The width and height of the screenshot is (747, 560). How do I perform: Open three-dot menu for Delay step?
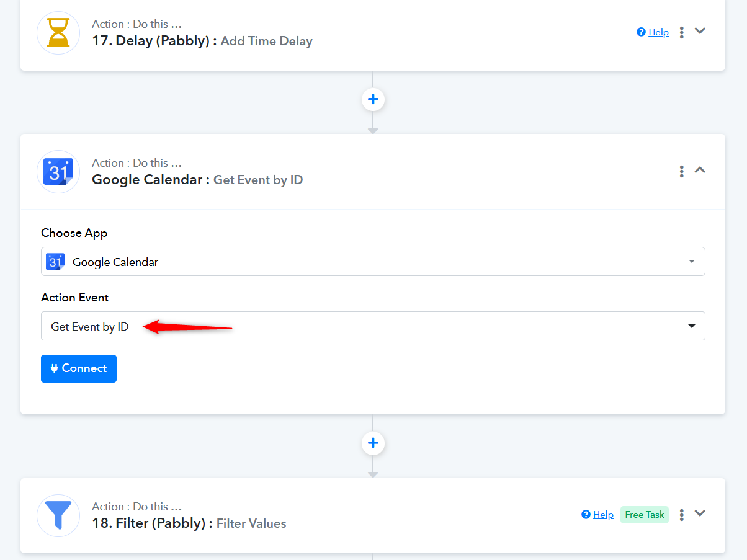681,32
